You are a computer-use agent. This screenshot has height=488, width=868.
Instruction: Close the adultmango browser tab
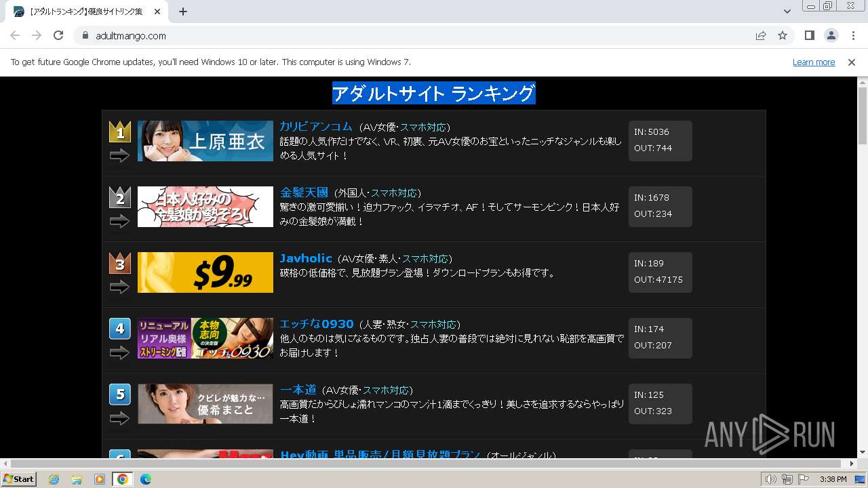click(x=158, y=12)
